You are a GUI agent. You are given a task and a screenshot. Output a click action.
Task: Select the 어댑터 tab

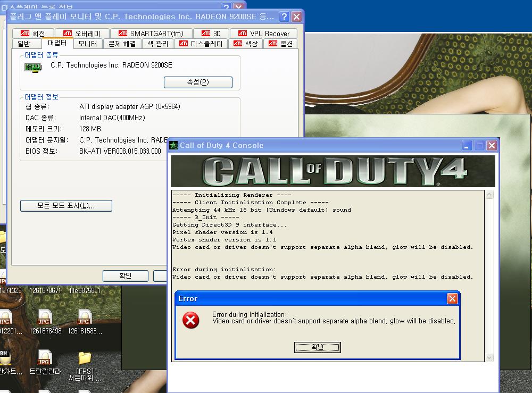[57, 43]
